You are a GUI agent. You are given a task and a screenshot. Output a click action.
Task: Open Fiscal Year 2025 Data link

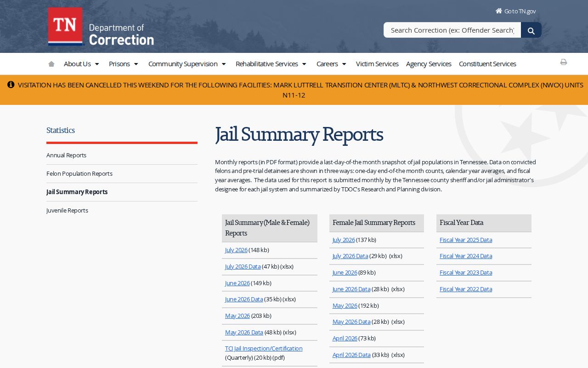point(466,240)
